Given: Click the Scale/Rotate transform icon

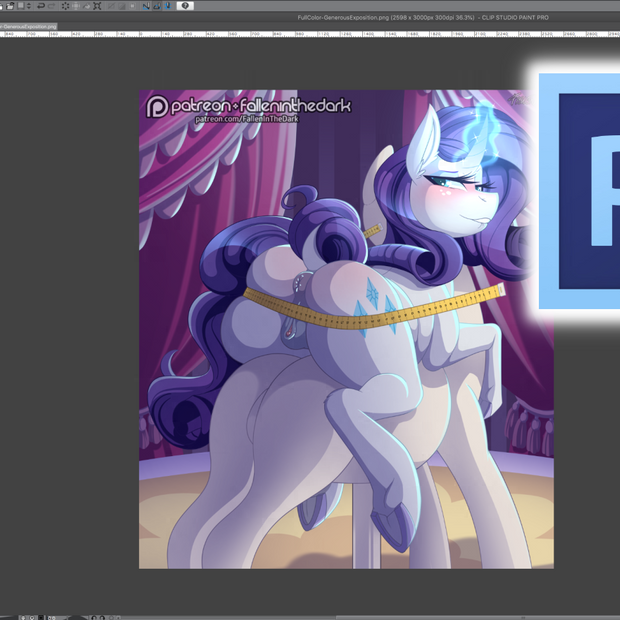Looking at the screenshot, I should pos(97,6).
